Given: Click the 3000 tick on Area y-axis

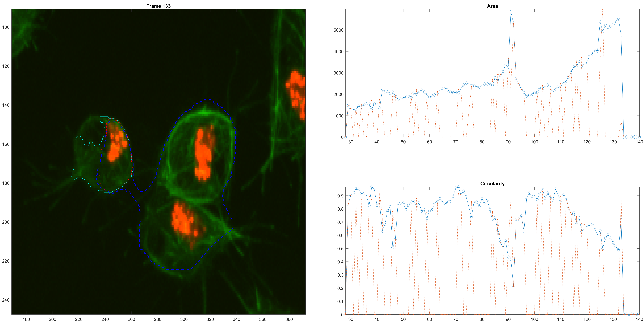Looking at the screenshot, I should [x=339, y=73].
